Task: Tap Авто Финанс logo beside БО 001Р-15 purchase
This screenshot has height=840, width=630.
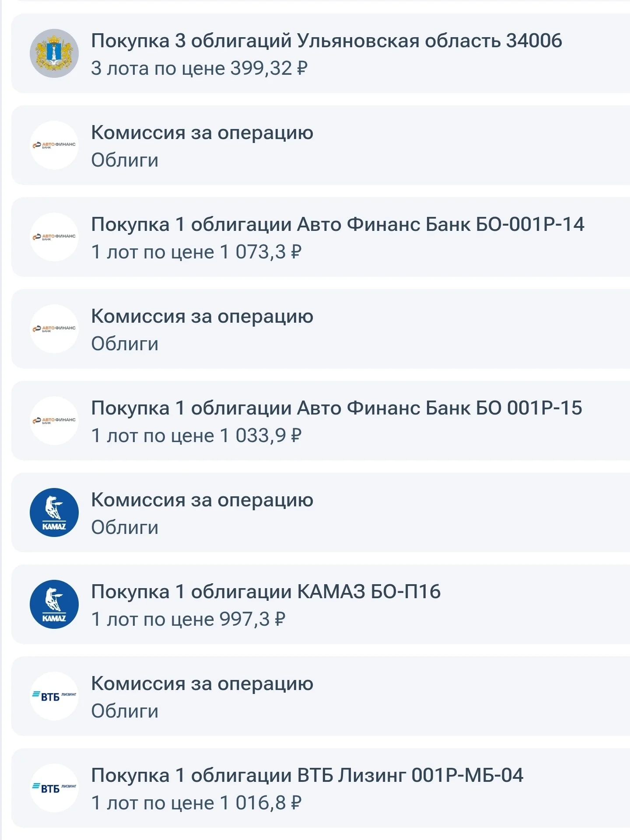Action: click(x=54, y=421)
